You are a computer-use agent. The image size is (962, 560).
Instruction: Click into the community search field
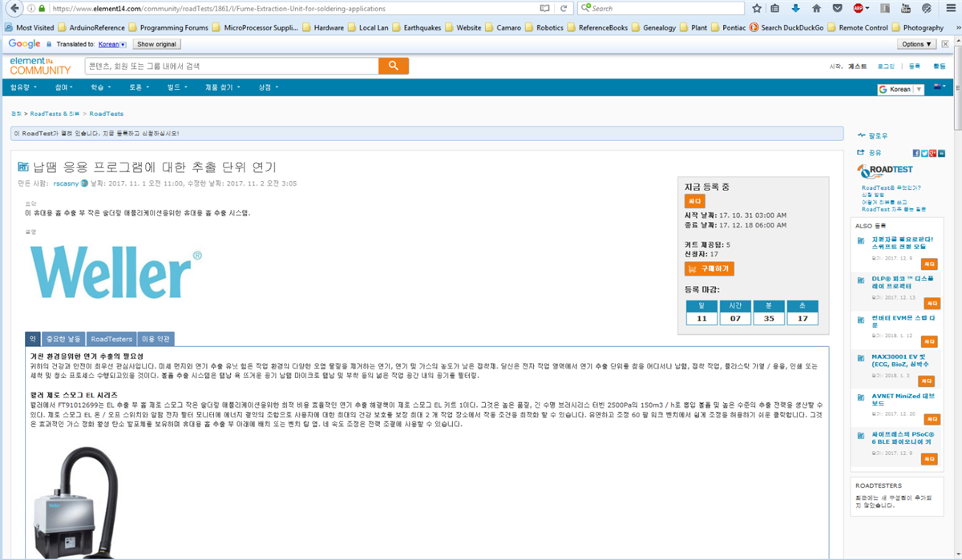pyautogui.click(x=231, y=66)
